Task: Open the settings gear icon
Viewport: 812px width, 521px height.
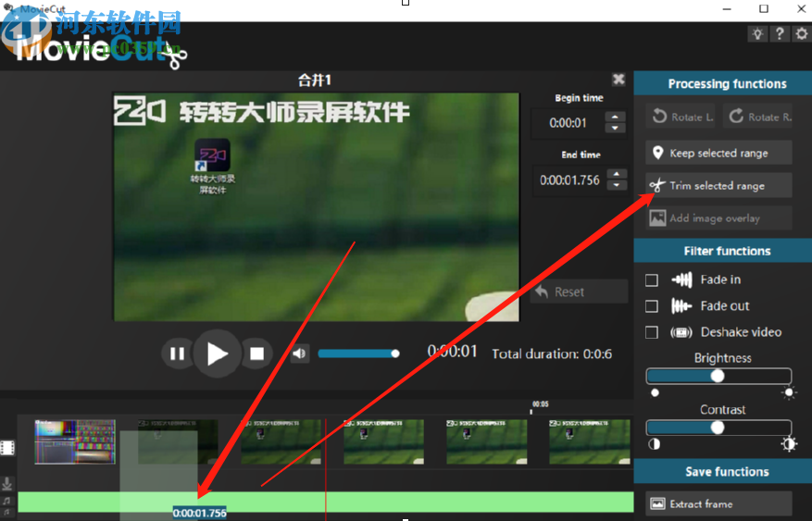Action: (802, 34)
